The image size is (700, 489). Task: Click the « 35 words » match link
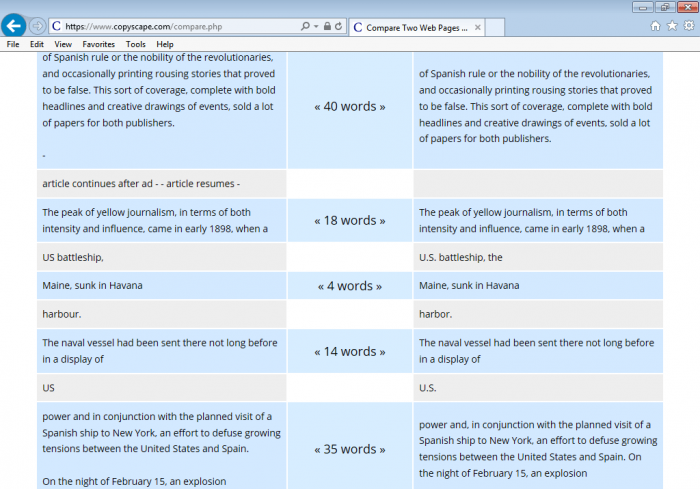pyautogui.click(x=350, y=449)
